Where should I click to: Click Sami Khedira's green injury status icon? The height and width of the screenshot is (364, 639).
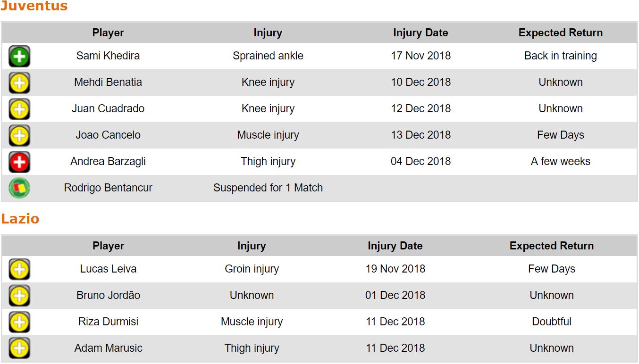pos(19,57)
